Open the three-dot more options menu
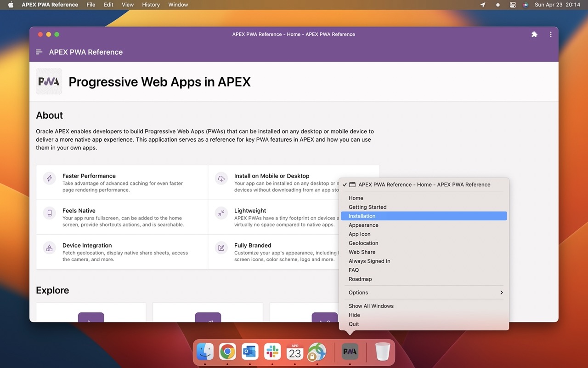 pos(550,34)
